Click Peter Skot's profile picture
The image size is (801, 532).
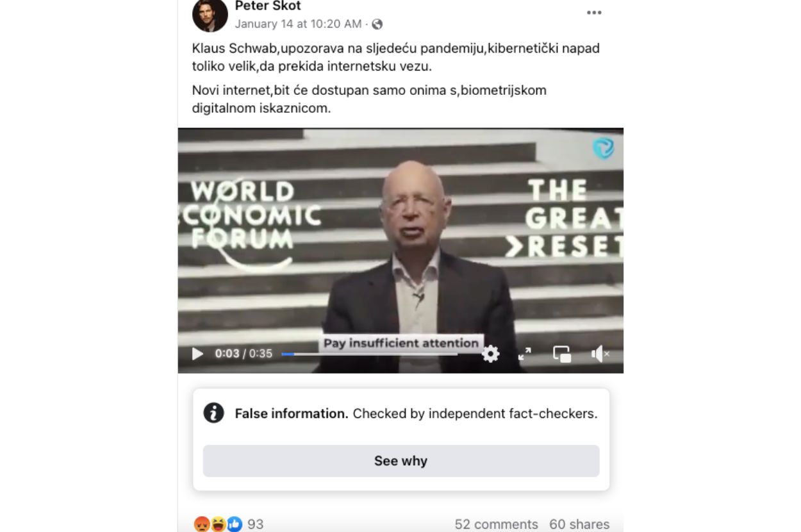click(x=210, y=14)
